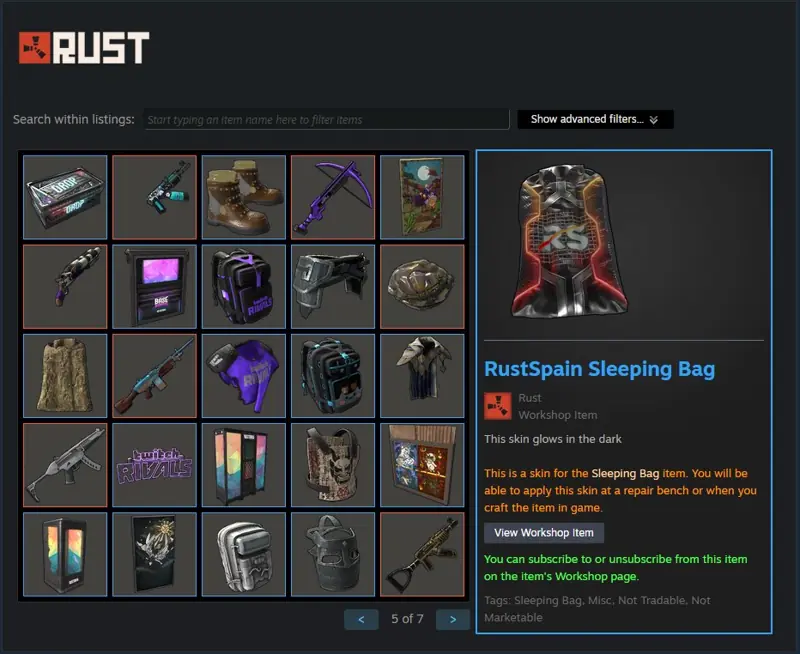Viewport: 800px width, 654px height.
Task: Go to previous inventory page
Action: (361, 619)
